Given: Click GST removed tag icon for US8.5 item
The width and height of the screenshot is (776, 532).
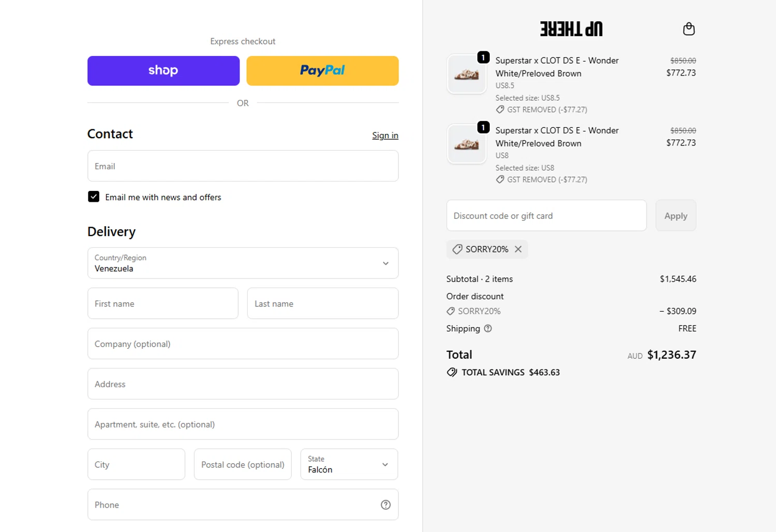Looking at the screenshot, I should point(500,110).
